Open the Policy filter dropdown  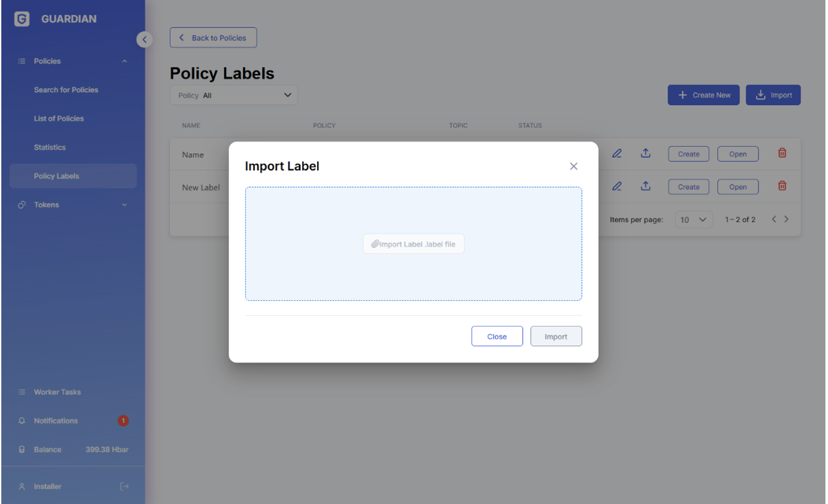(x=234, y=95)
